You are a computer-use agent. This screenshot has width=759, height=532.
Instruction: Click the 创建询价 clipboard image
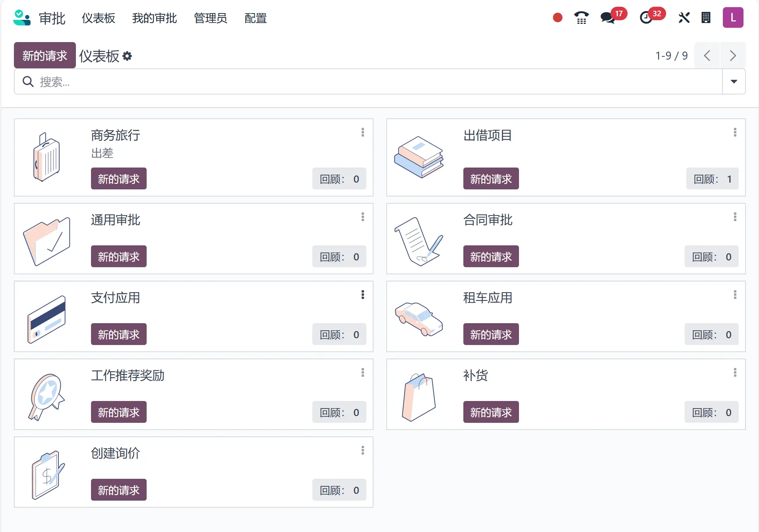(x=48, y=475)
